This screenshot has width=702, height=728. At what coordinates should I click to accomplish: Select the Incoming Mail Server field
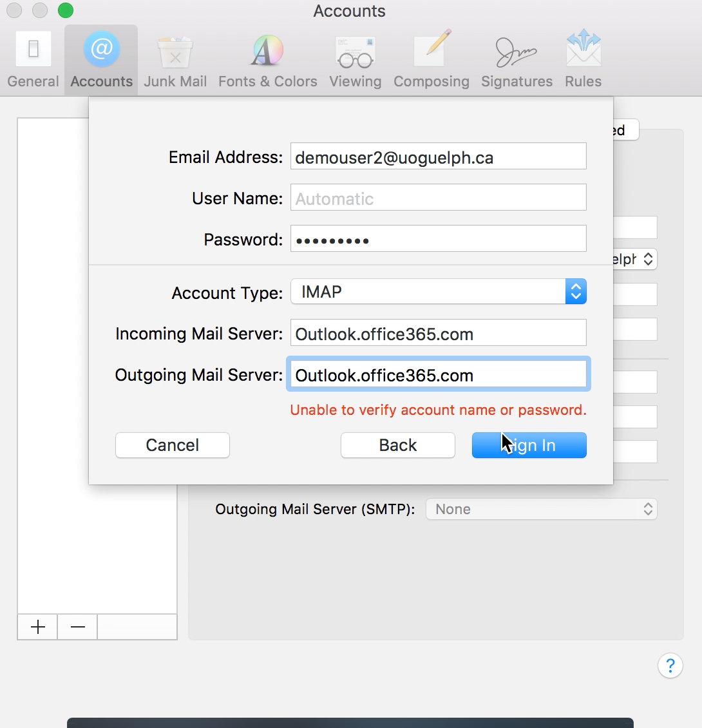pyautogui.click(x=438, y=334)
